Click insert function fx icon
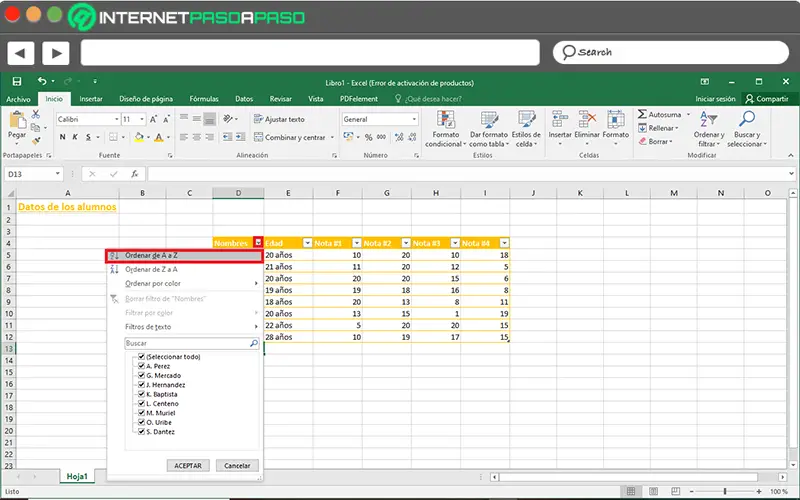The image size is (800, 500). point(135,174)
